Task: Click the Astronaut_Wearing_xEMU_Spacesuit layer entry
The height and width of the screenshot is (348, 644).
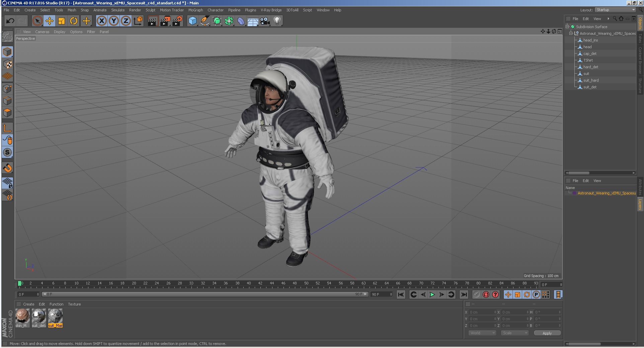Action: point(606,193)
